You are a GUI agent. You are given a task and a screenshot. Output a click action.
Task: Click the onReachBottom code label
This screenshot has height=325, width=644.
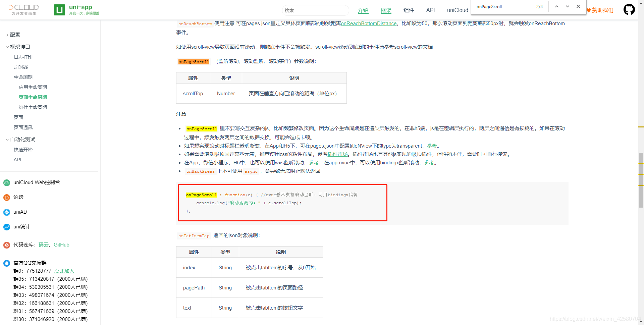click(x=195, y=24)
